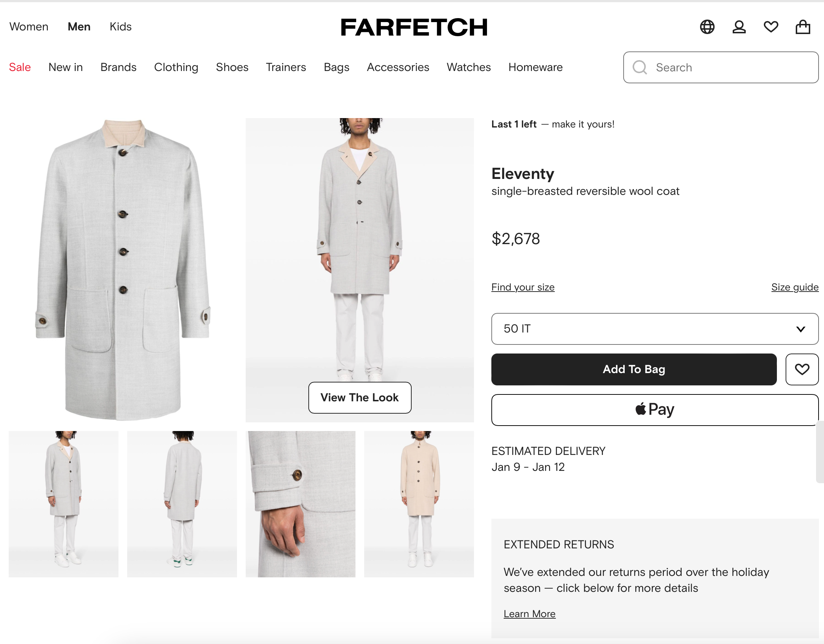Switch to the Men section
824x644 pixels.
coord(79,26)
